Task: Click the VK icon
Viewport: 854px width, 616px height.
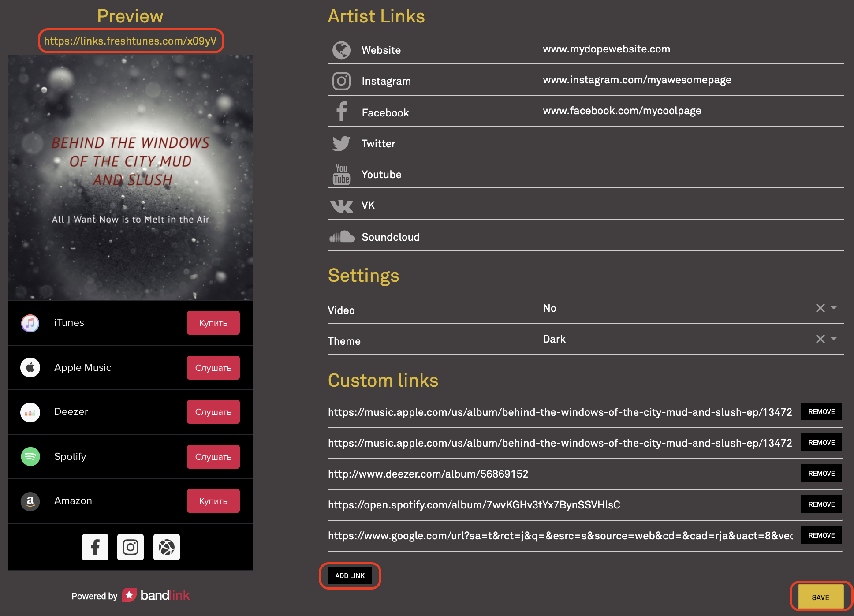Action: pos(341,206)
